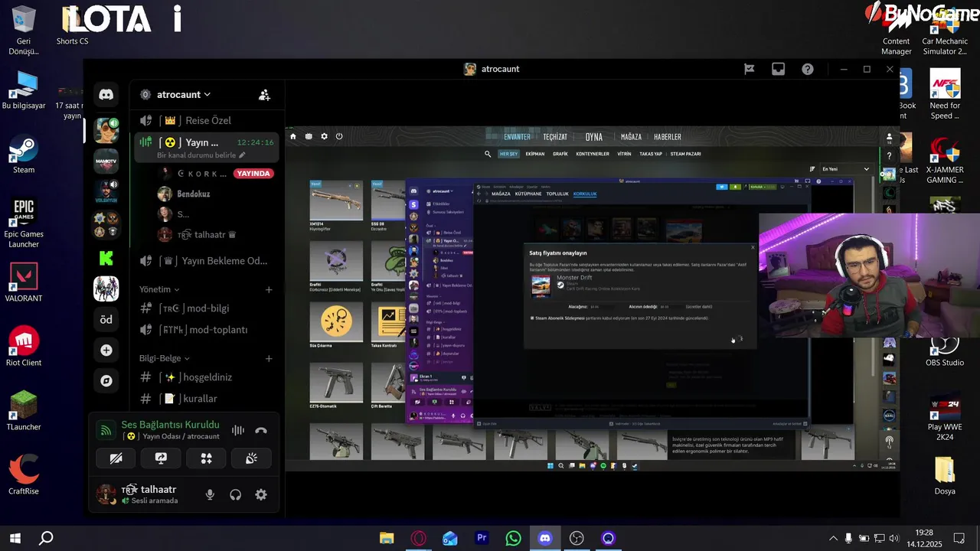Select Epic Games Launcher desktop icon
Image resolution: width=980 pixels, height=551 pixels.
tap(24, 222)
